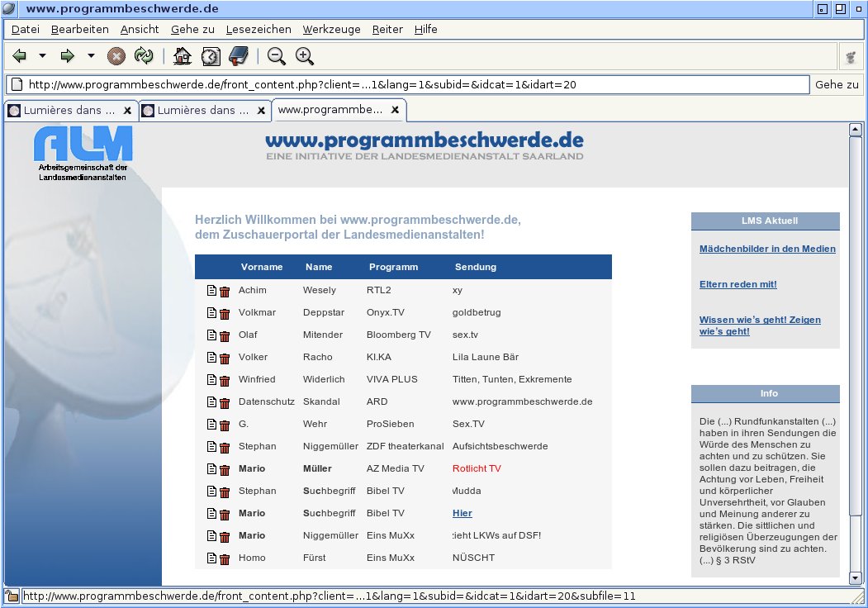Open the Hilfe menu
The width and height of the screenshot is (868, 608).
tap(425, 30)
